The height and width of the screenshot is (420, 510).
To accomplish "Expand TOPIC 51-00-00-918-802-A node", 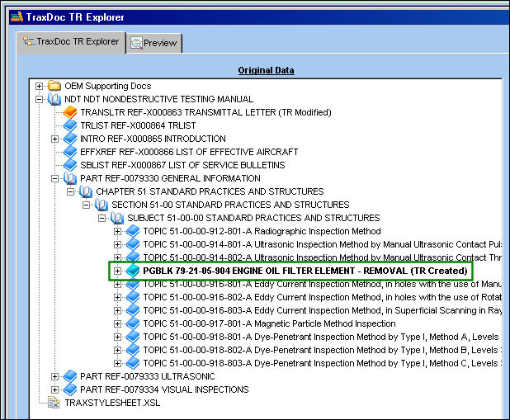I will 117,351.
